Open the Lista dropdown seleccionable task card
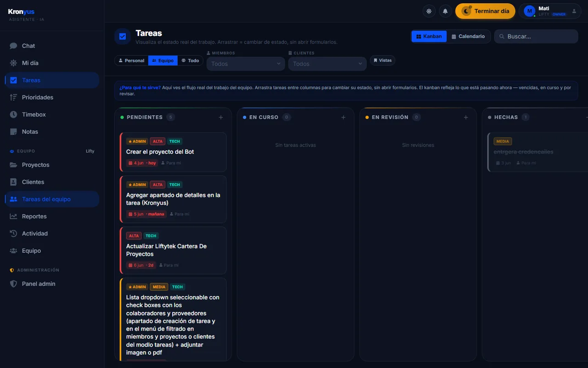 [173, 320]
